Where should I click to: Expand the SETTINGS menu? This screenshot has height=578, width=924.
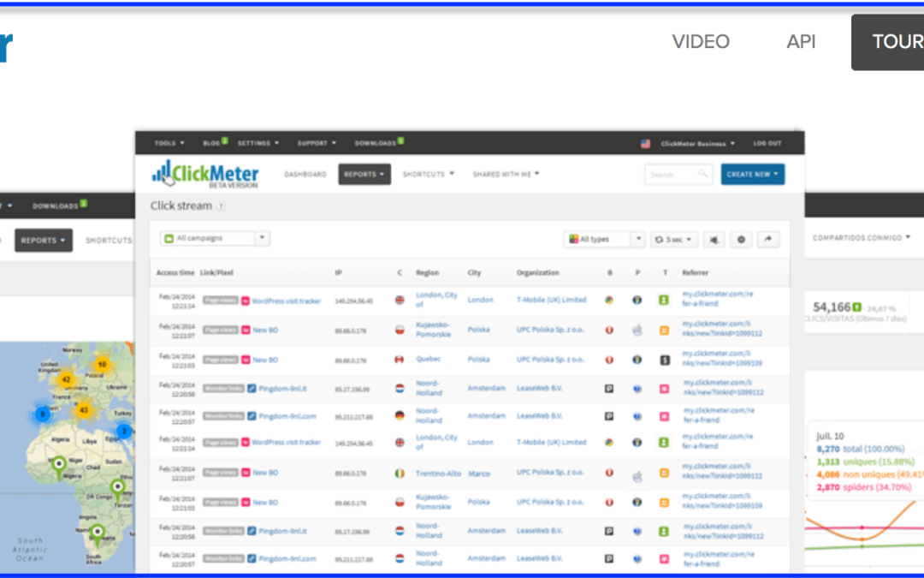tap(258, 143)
